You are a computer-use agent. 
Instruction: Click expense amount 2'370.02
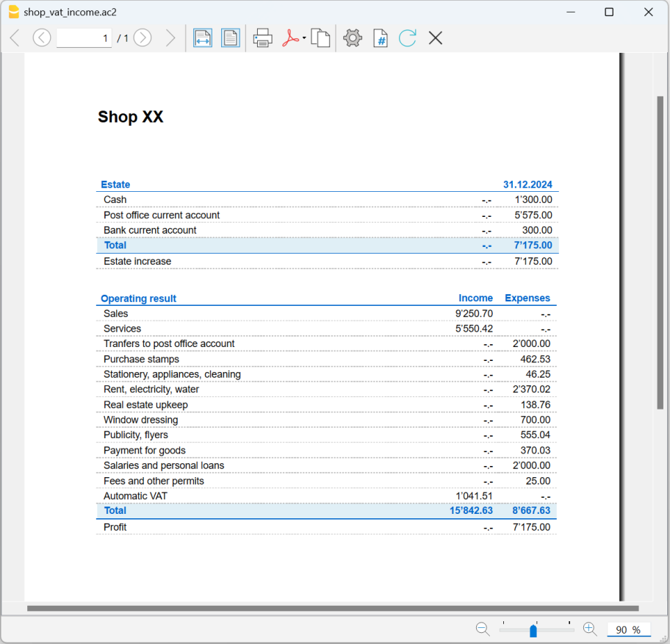click(x=532, y=389)
